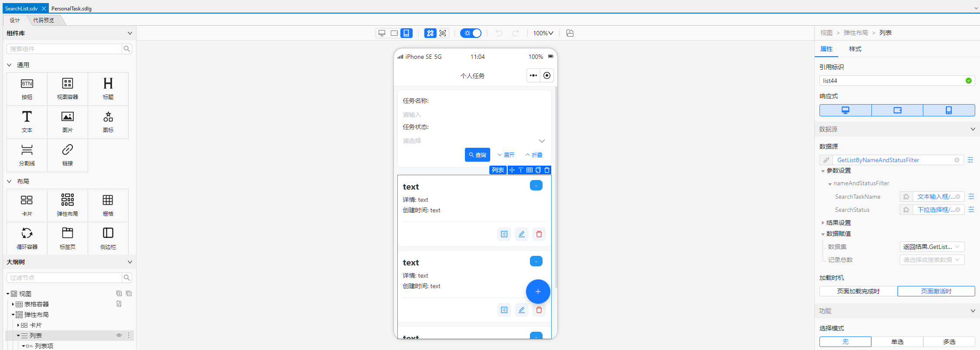Collapse the 数据源 properties section
This screenshot has width=980, height=350.
pos(973,129)
